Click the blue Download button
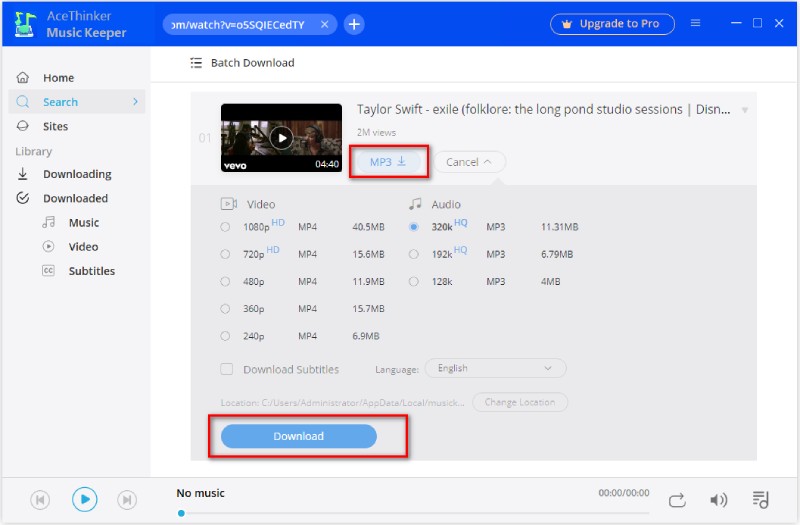The width and height of the screenshot is (800, 525). click(298, 436)
